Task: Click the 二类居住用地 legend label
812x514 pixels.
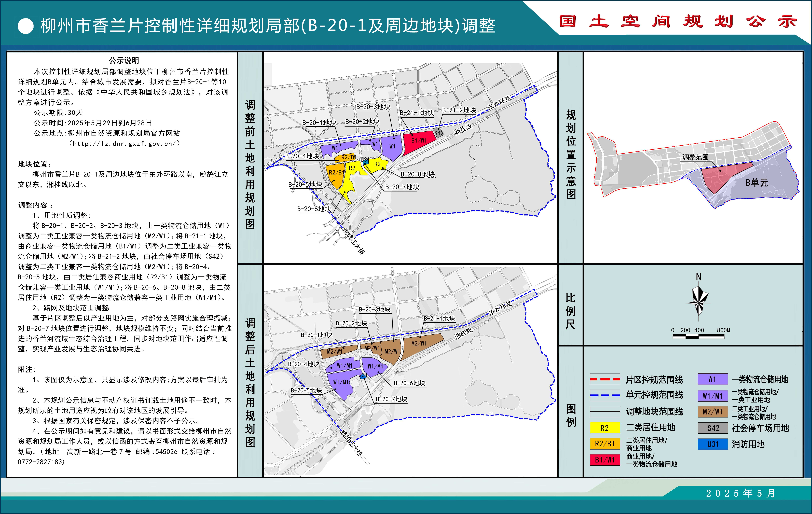Action: (x=651, y=427)
